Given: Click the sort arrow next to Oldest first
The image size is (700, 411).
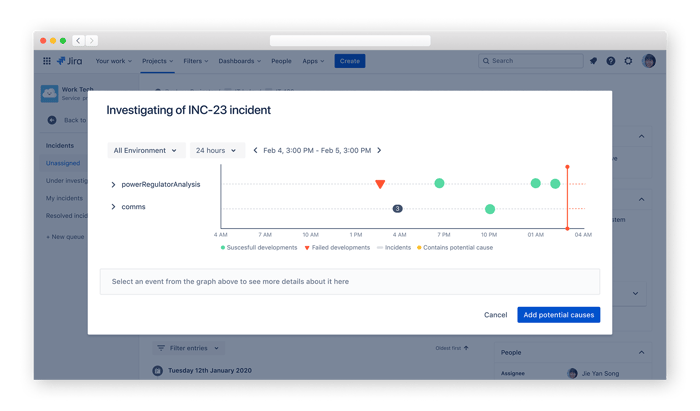Looking at the screenshot, I should click(466, 348).
